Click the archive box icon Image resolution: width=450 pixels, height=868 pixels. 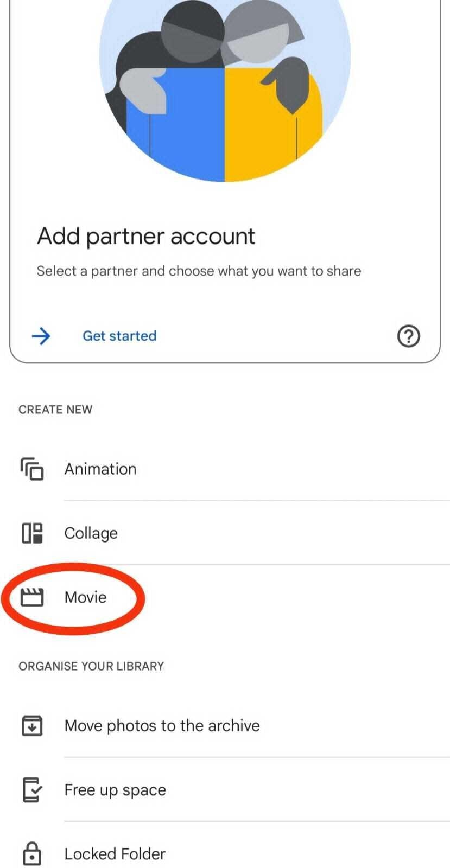click(x=32, y=725)
